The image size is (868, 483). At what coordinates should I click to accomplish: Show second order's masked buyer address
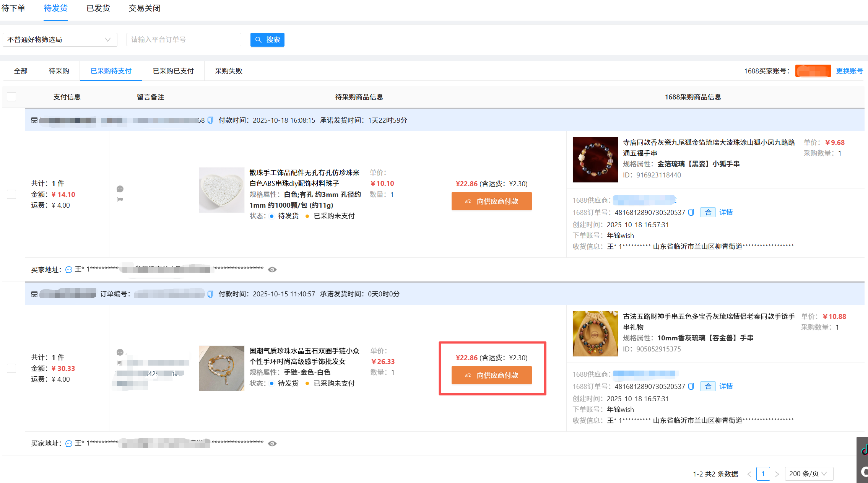(272, 444)
